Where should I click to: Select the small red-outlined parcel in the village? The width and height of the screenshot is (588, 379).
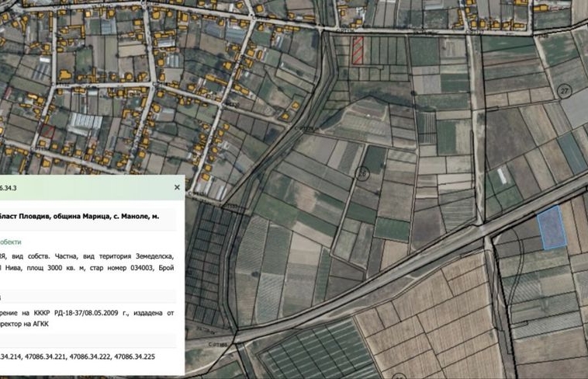[x=47, y=131]
